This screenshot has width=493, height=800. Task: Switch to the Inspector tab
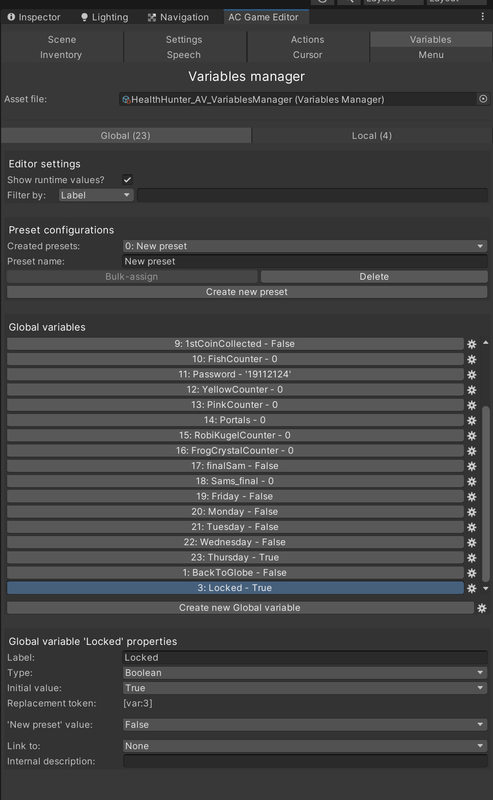pos(34,17)
